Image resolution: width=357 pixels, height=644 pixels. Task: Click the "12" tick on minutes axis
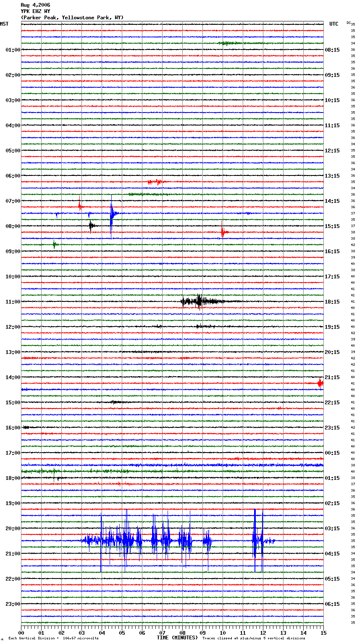[263, 633]
